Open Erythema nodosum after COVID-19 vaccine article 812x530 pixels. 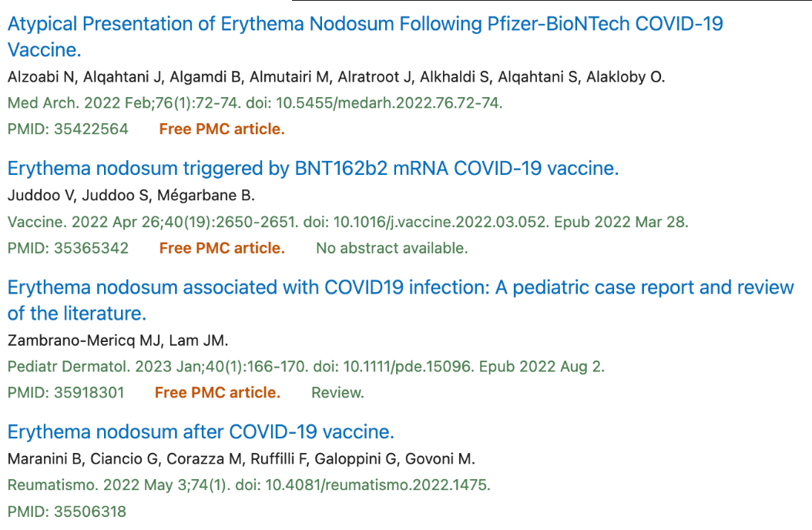click(201, 431)
